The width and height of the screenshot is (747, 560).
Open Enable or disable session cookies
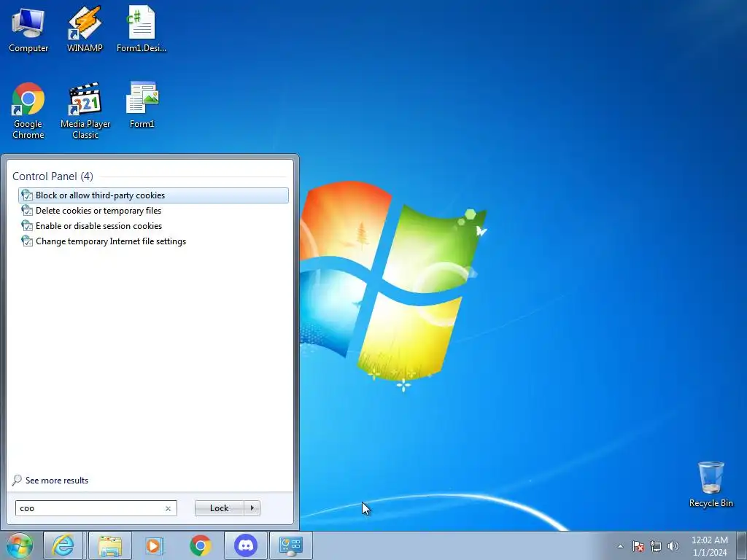pos(153,226)
